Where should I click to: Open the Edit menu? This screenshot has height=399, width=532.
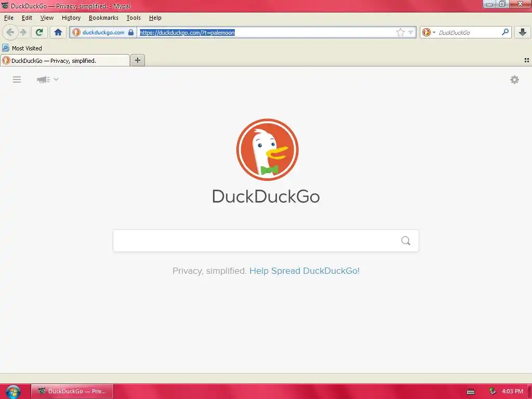[x=27, y=18]
